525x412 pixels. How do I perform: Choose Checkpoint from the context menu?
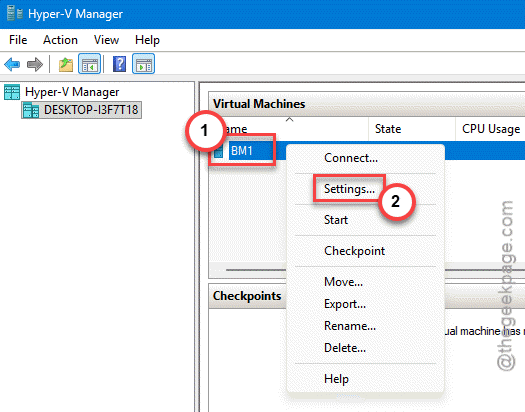[366, 251]
